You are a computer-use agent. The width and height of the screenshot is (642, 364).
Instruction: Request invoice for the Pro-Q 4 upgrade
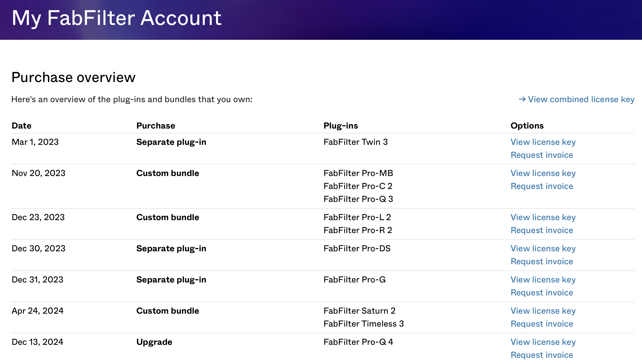pos(541,355)
